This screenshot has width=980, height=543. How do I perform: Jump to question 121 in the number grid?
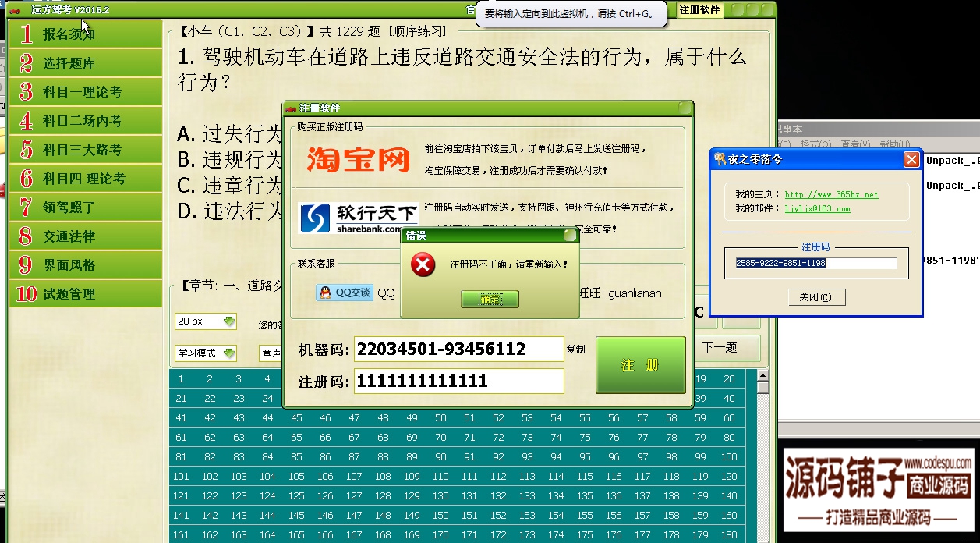click(181, 496)
